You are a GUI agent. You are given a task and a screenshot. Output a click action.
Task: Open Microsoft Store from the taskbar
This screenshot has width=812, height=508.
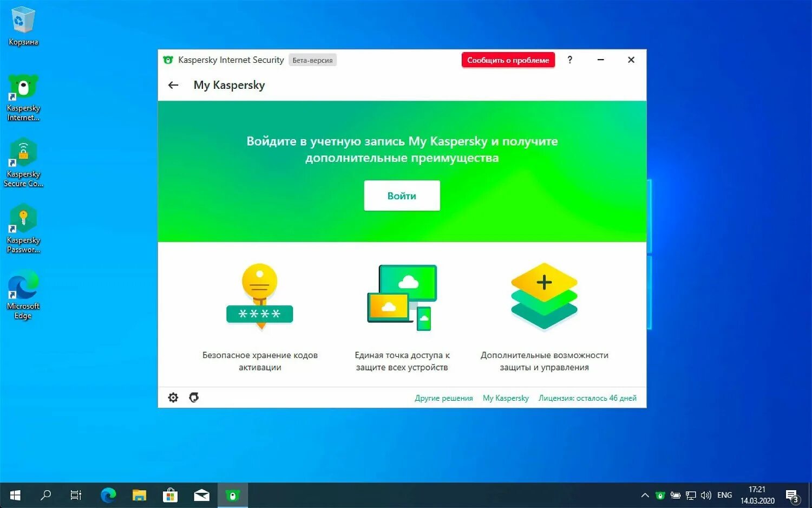tap(171, 495)
